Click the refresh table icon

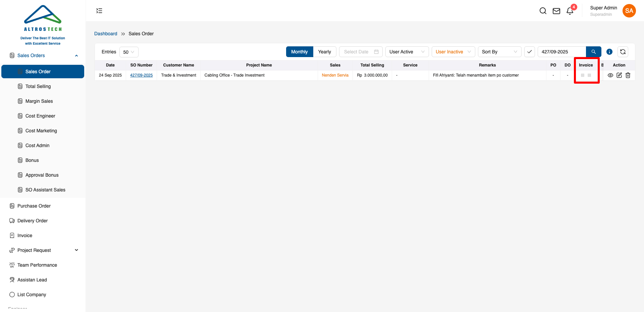(623, 52)
